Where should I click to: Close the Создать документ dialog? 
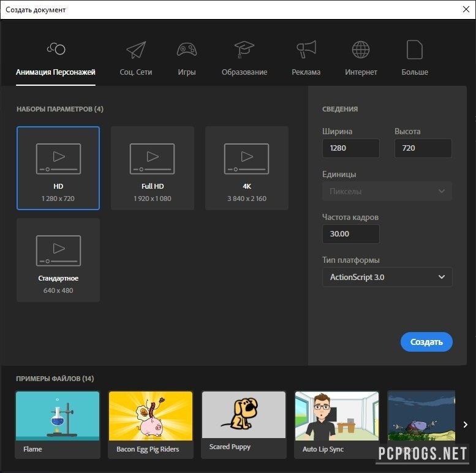click(x=466, y=9)
